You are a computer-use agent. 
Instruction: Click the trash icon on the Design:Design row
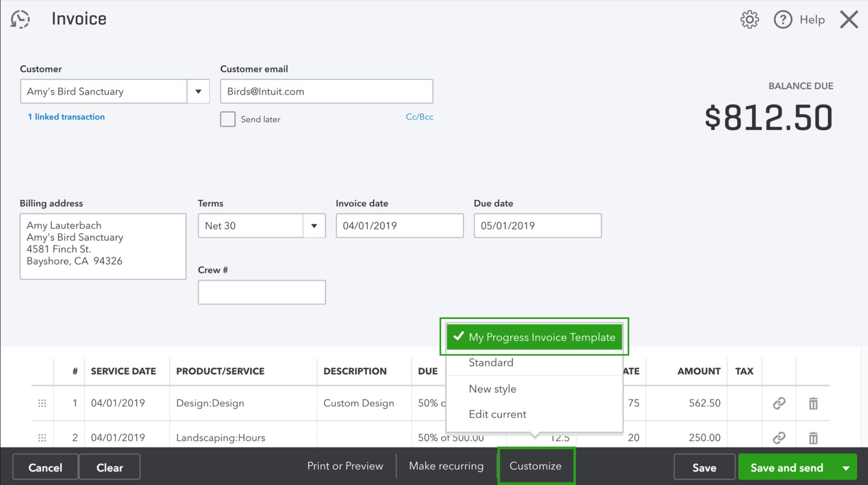(x=813, y=403)
